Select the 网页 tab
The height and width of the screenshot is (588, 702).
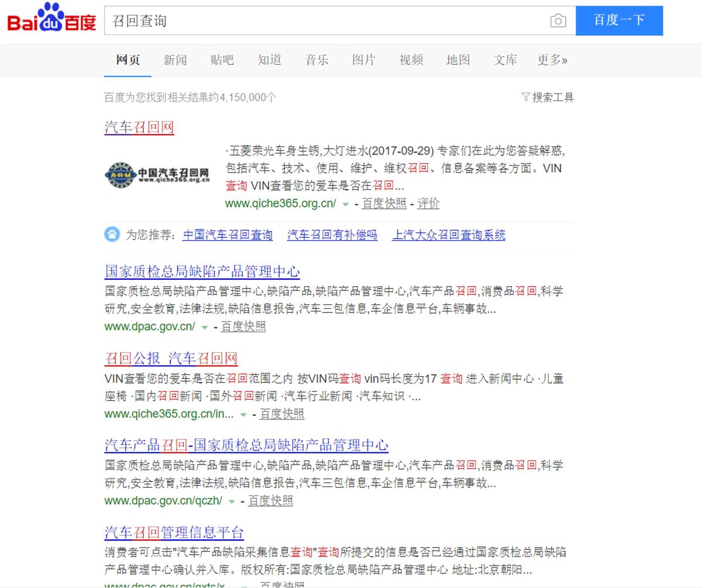128,60
